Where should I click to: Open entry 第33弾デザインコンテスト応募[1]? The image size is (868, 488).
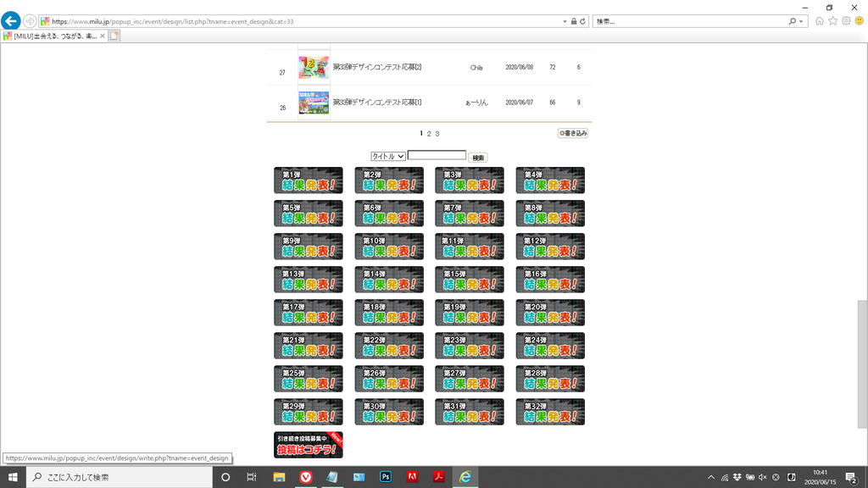(376, 103)
